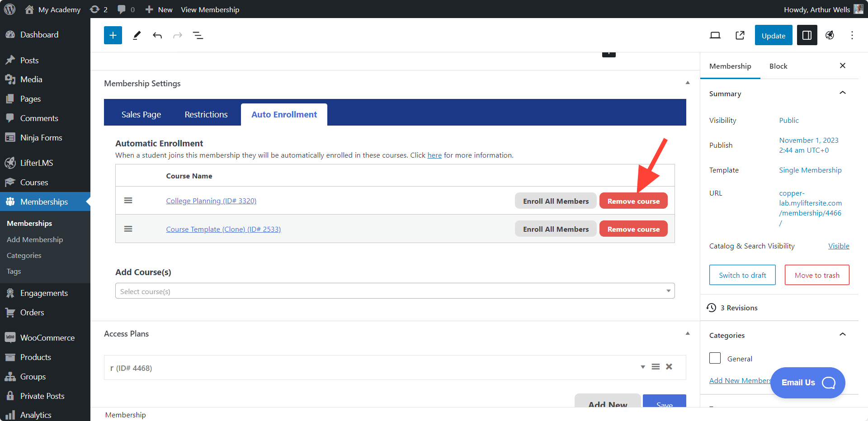
Task: Open Add Membership submenu item
Action: coord(35,240)
